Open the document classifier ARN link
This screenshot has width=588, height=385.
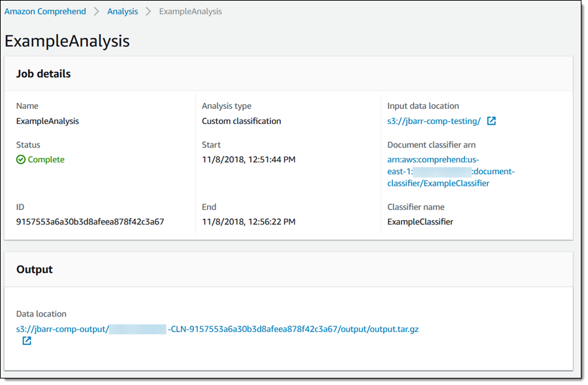pyautogui.click(x=451, y=172)
